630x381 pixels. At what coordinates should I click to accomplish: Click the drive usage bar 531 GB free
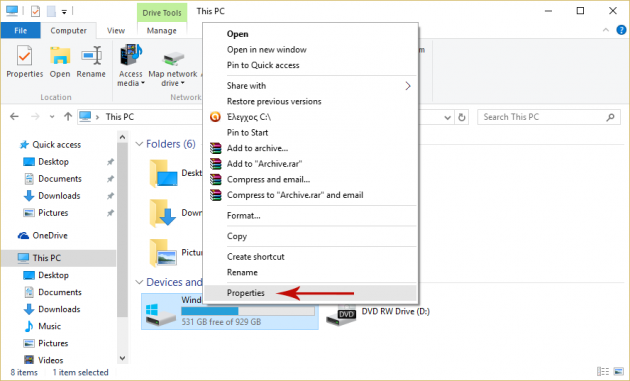[248, 311]
